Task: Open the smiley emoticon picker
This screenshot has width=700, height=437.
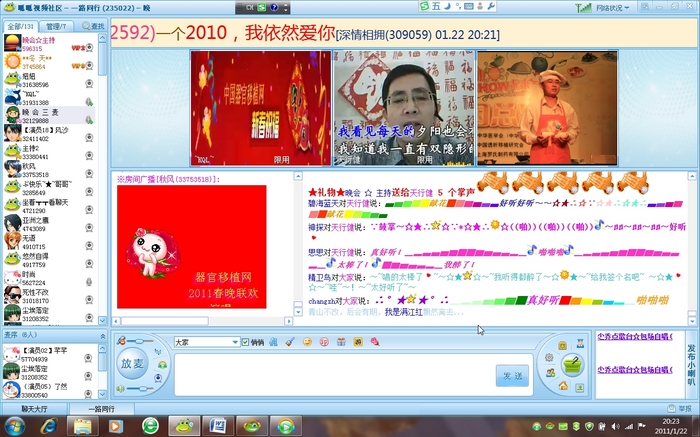Action: pyautogui.click(x=307, y=342)
